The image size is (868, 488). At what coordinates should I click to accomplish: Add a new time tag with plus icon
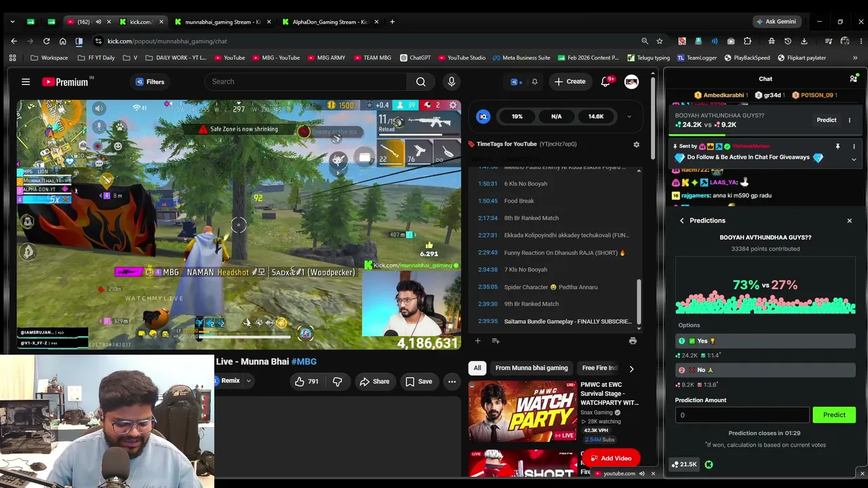click(477, 341)
